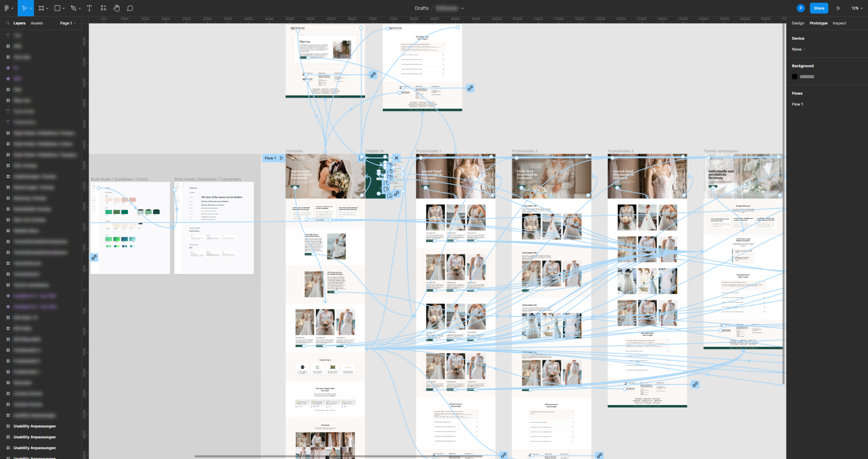Select the Rectangle shape tool

57,8
